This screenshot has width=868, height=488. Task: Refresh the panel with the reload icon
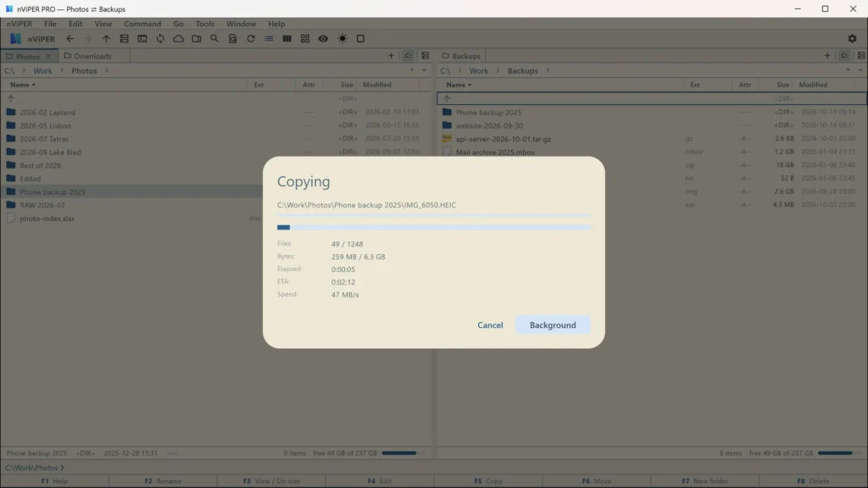pyautogui.click(x=251, y=39)
